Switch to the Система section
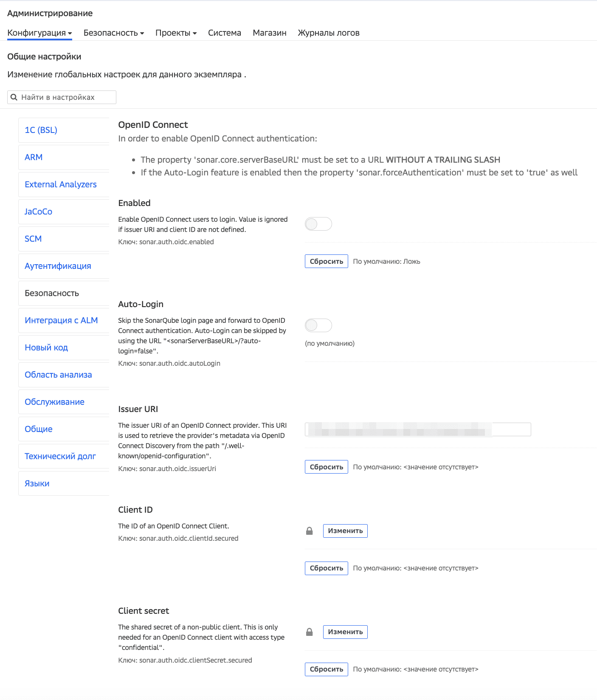The height and width of the screenshot is (700, 597). pyautogui.click(x=224, y=32)
